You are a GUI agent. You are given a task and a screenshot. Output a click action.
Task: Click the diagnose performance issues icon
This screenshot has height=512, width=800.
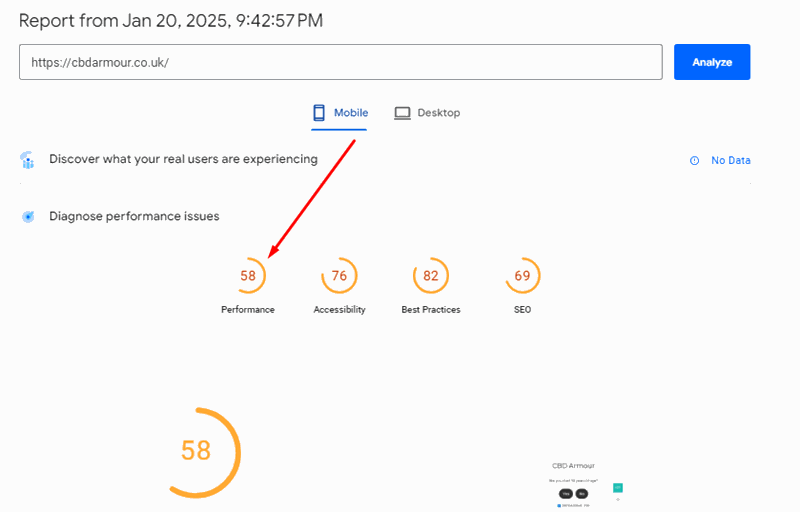click(28, 216)
